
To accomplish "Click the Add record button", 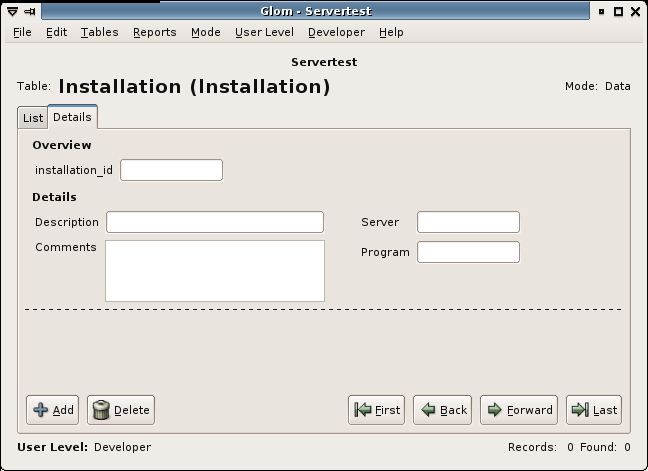I will coord(54,410).
